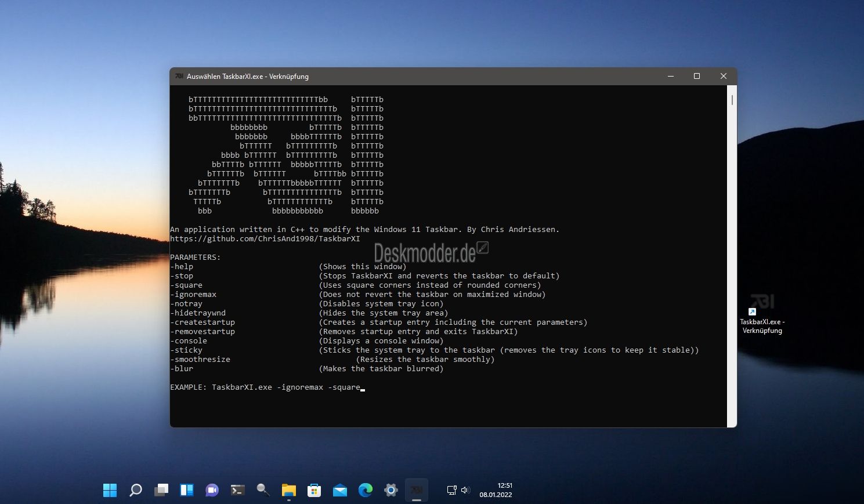This screenshot has width=864, height=504.
Task: Click the network tray icon
Action: [452, 490]
